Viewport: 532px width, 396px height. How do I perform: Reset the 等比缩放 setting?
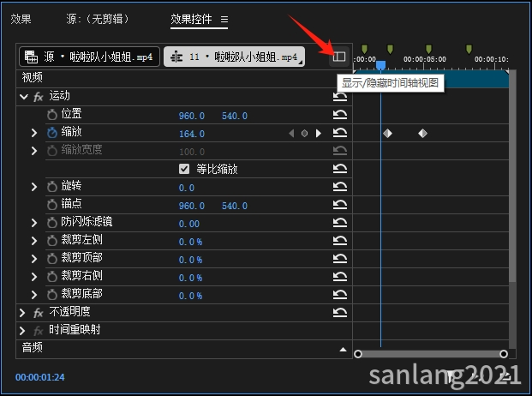(339, 169)
